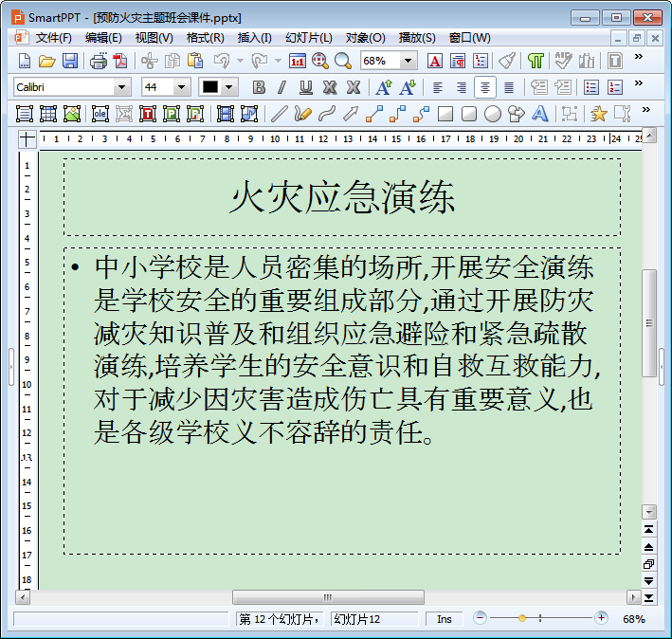Click the open folder icon
This screenshot has width=672, height=639.
pos(47,61)
